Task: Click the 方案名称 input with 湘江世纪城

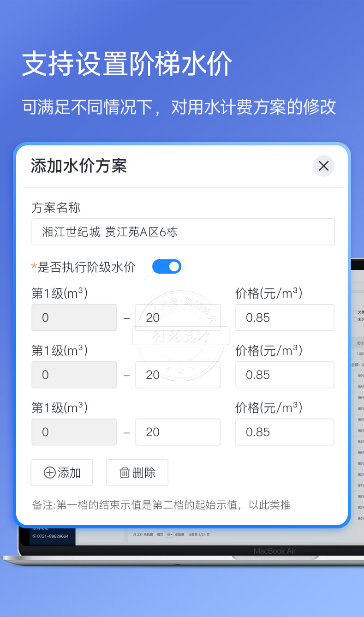Action: click(183, 232)
